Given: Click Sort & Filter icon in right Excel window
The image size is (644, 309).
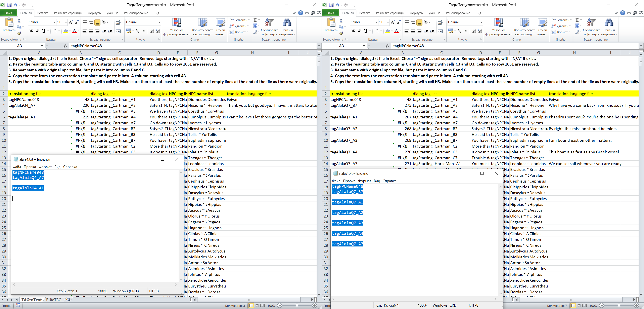Looking at the screenshot, I should (x=591, y=22).
